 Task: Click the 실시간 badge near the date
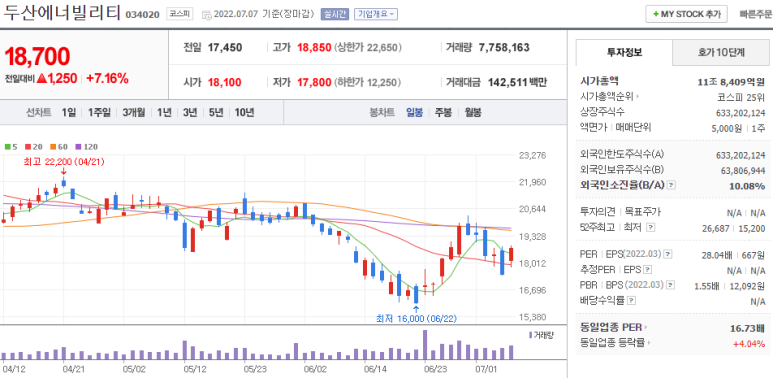pyautogui.click(x=335, y=14)
